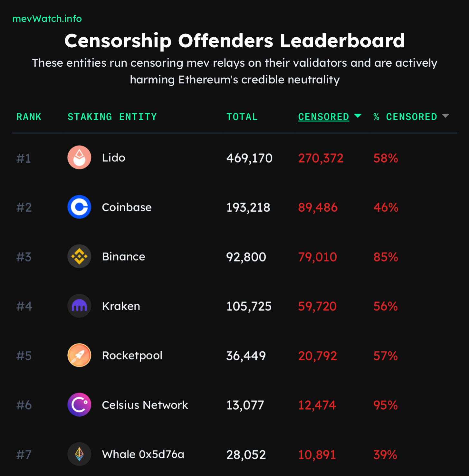Click the Coinbase blue logo icon
The height and width of the screenshot is (476, 469).
[79, 207]
